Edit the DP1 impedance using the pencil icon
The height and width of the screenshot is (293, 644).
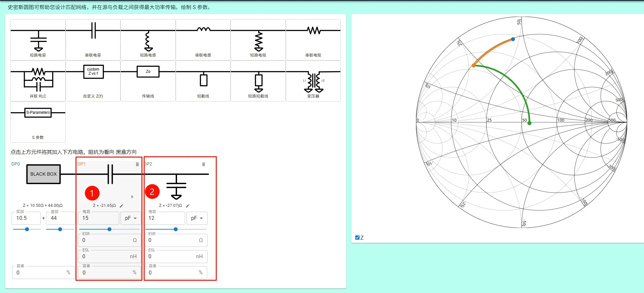click(x=121, y=206)
